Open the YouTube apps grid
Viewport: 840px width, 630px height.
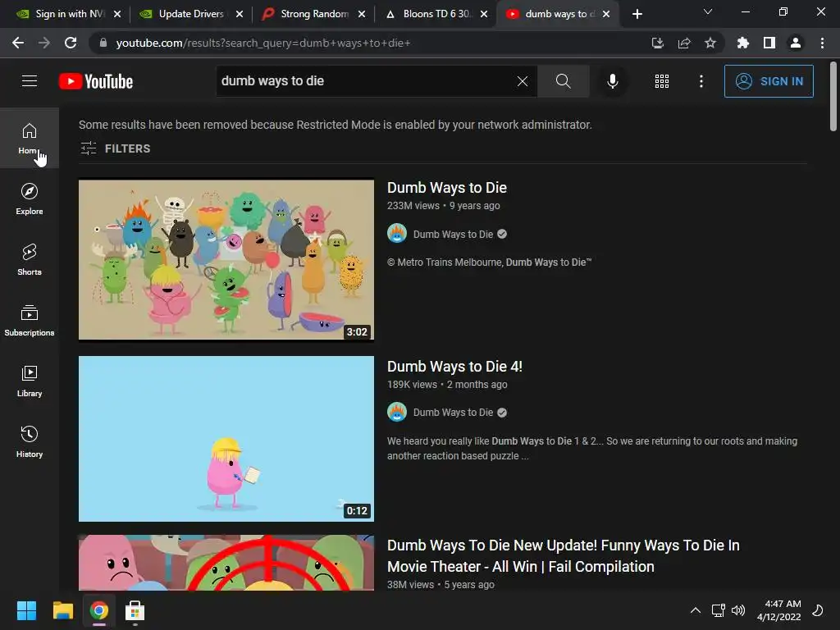click(662, 81)
